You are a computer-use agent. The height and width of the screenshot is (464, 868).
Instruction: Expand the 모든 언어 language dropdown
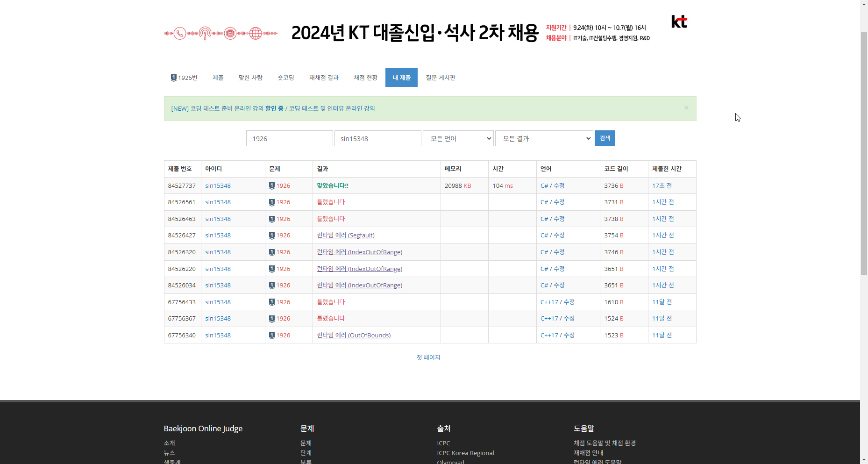click(x=458, y=138)
